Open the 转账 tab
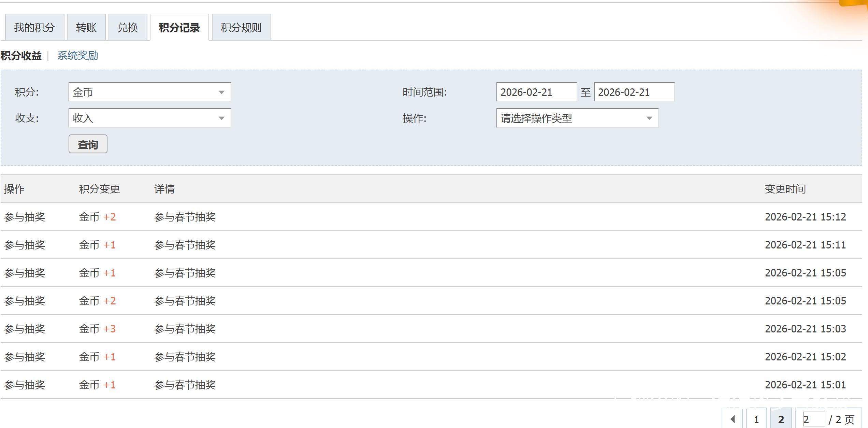868x428 pixels. [x=86, y=28]
